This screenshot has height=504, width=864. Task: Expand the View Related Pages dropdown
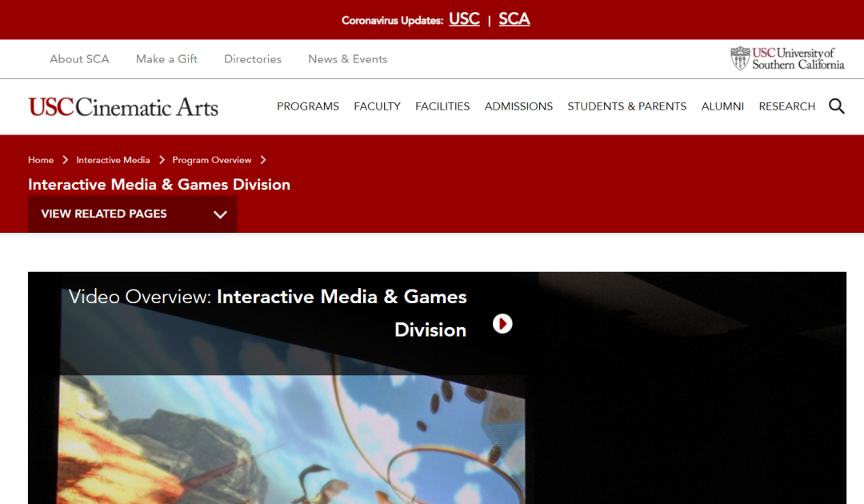point(133,214)
